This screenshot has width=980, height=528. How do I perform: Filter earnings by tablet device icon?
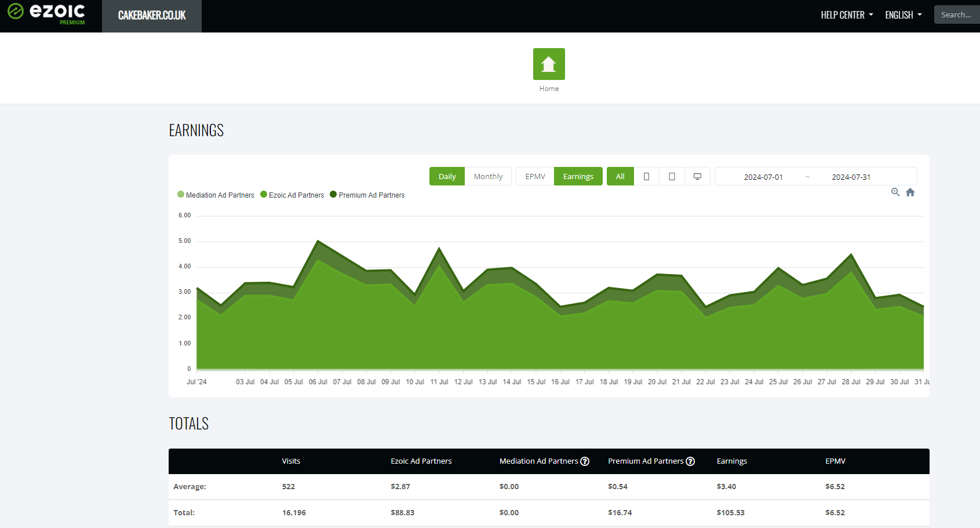672,176
